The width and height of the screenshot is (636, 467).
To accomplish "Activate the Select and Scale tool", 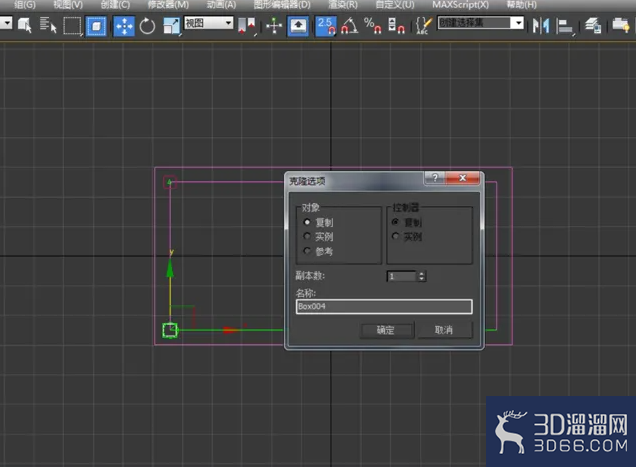I will pyautogui.click(x=171, y=26).
